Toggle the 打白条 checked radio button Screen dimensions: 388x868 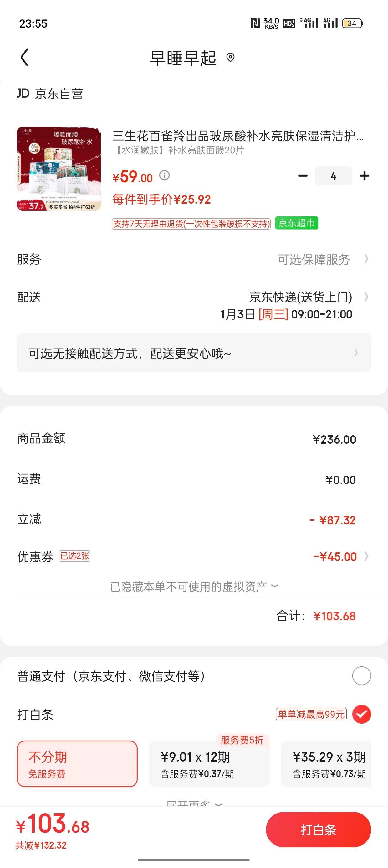click(x=362, y=714)
